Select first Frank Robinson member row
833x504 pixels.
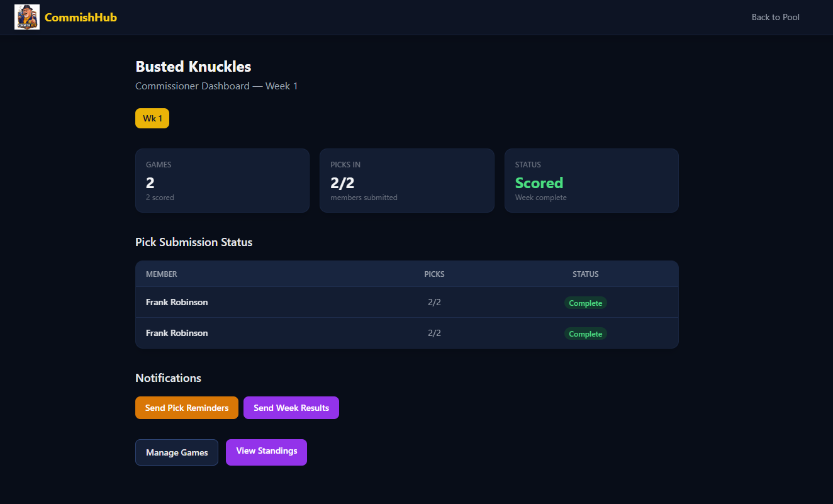[177, 302]
